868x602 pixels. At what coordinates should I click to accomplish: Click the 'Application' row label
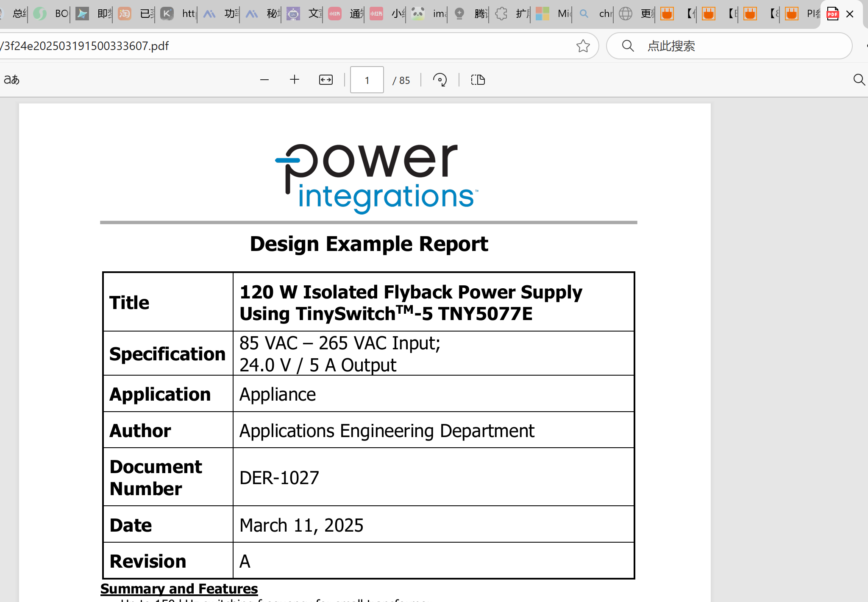[160, 395]
